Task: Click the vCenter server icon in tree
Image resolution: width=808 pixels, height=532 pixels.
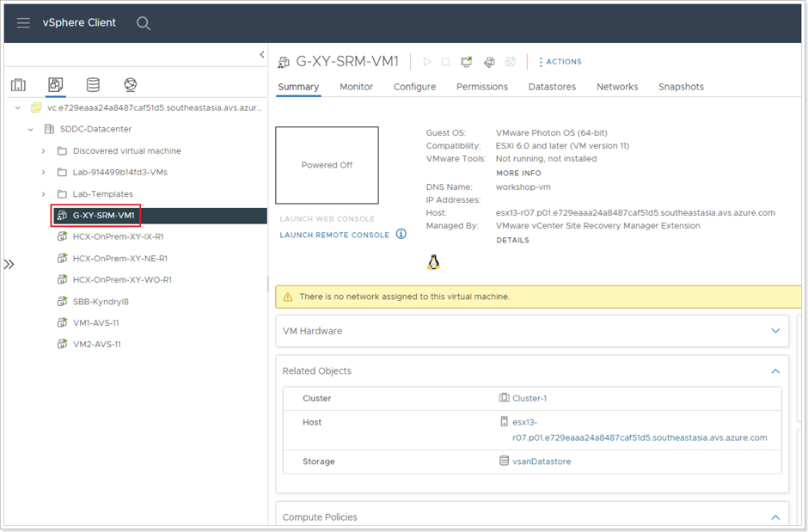Action: [x=36, y=107]
